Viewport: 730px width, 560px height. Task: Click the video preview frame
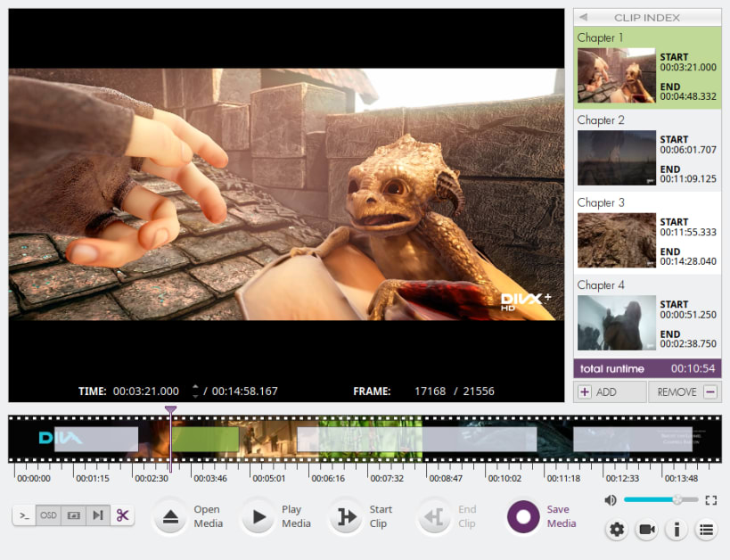(286, 194)
